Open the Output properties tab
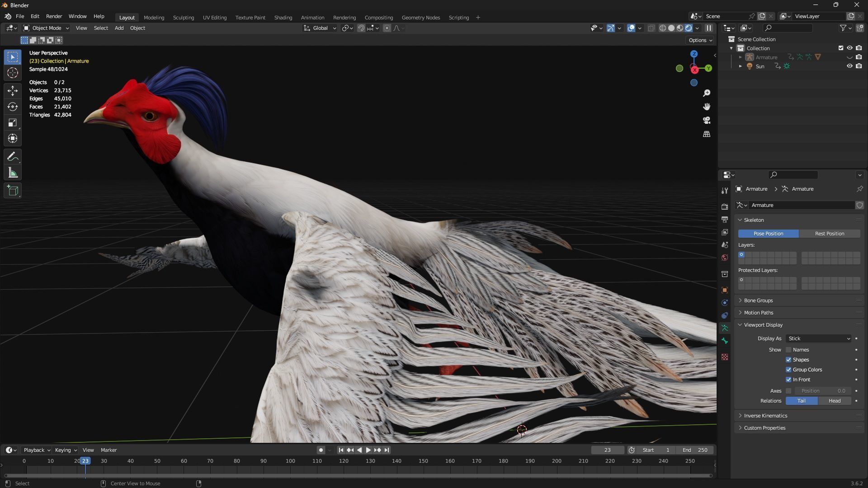The height and width of the screenshot is (488, 868). click(x=725, y=219)
